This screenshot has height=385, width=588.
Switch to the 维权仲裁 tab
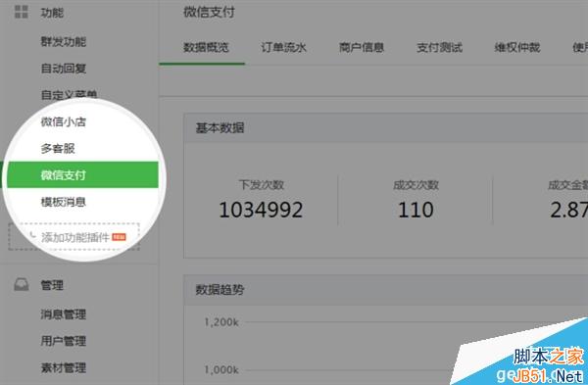[x=517, y=48]
